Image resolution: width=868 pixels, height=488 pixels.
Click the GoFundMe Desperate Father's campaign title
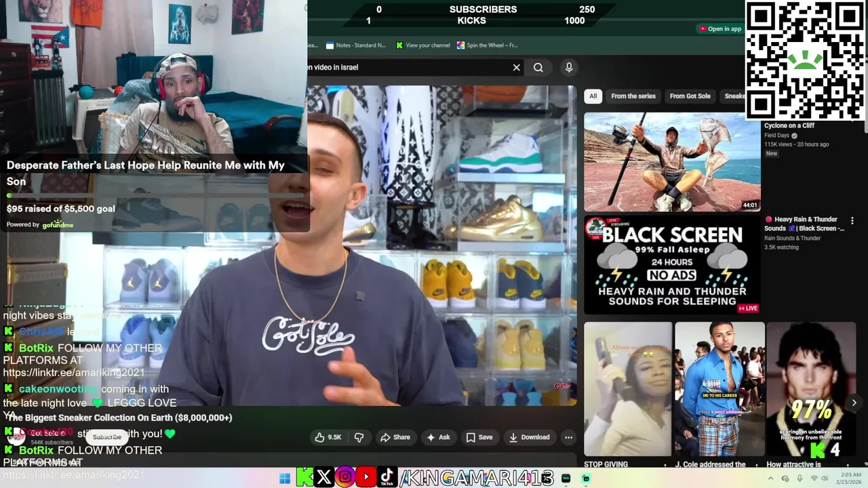(145, 173)
